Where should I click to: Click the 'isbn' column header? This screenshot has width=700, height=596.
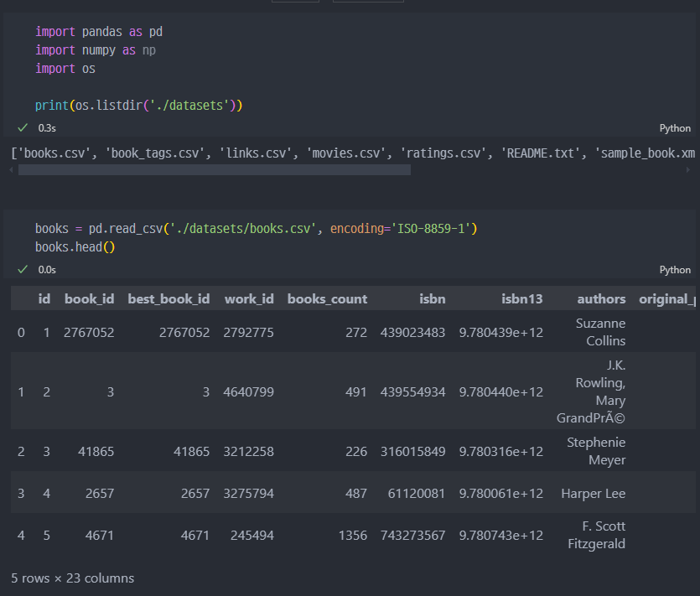pyautogui.click(x=432, y=298)
